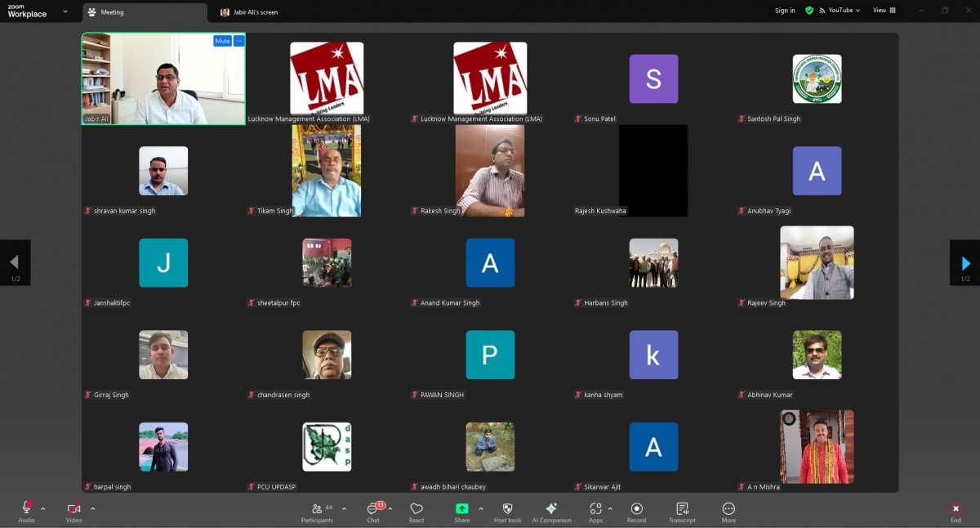Viewport: 980px width, 528px height.
Task: Open Host tools shield icon
Action: point(507,512)
